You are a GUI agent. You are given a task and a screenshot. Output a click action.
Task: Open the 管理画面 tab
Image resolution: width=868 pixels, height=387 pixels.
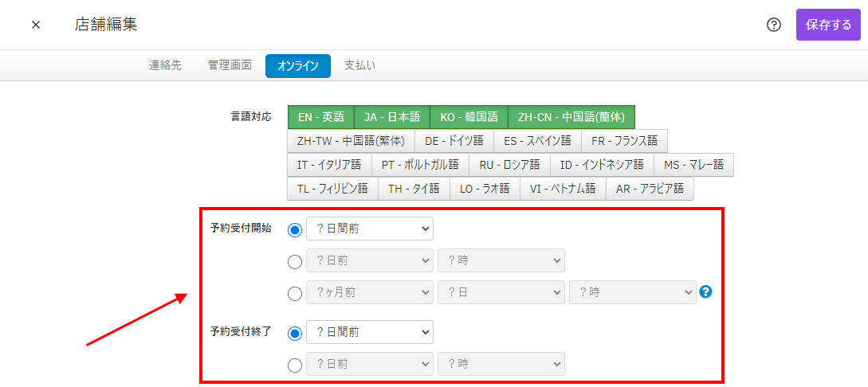[230, 65]
